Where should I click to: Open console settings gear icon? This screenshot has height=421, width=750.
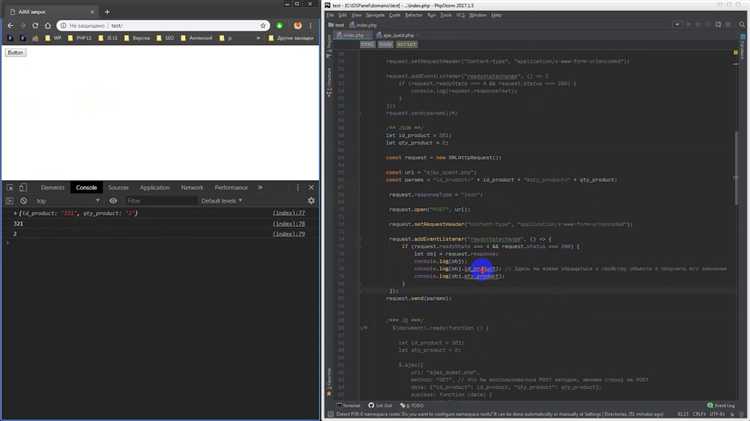[x=311, y=201]
